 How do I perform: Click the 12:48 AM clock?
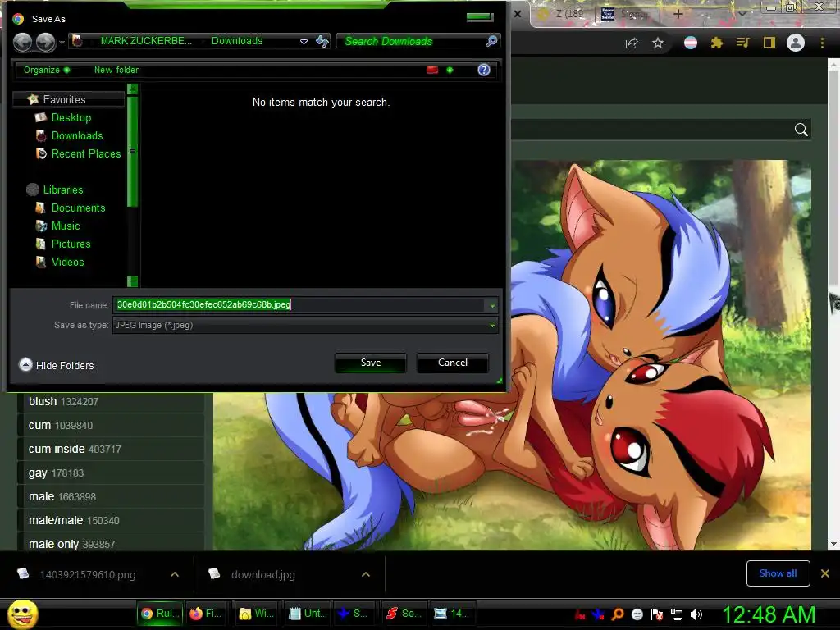coord(769,614)
